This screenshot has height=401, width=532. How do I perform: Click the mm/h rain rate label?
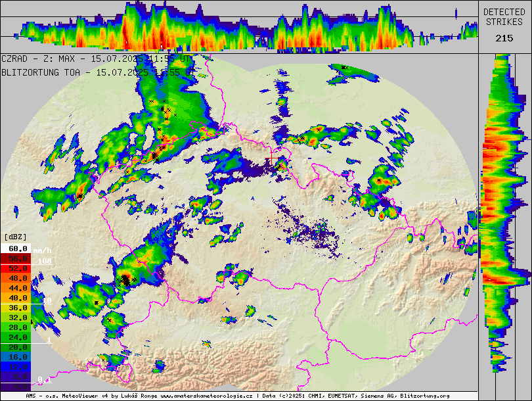(42, 250)
